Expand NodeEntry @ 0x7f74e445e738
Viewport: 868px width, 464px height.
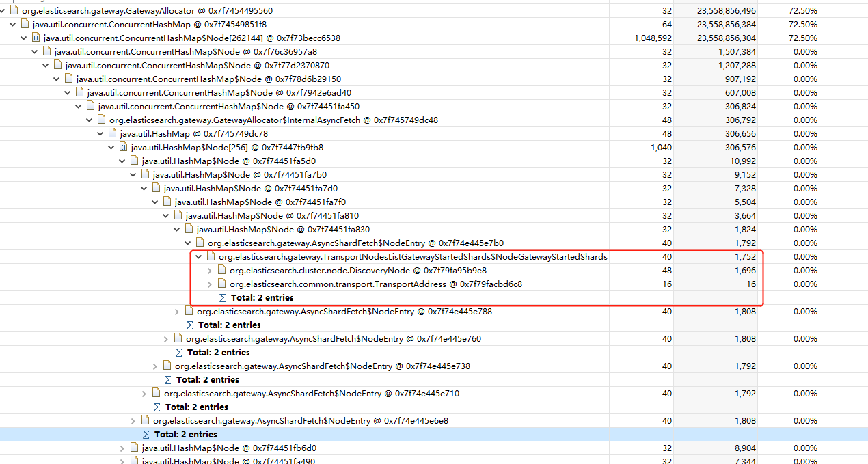tap(155, 366)
